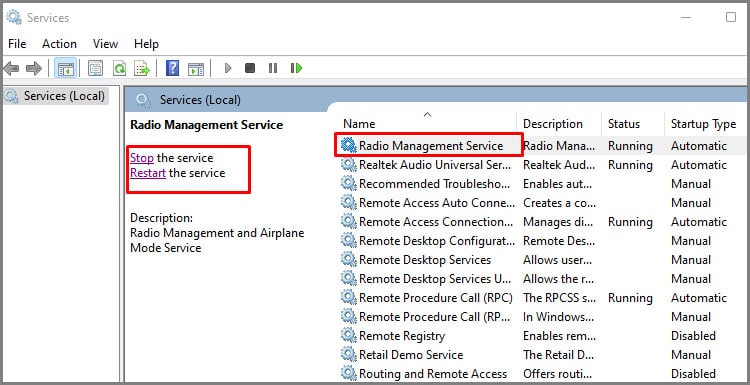Click gear icon of Remote Access Auto Connection
Image resolution: width=750 pixels, height=385 pixels.
click(349, 203)
